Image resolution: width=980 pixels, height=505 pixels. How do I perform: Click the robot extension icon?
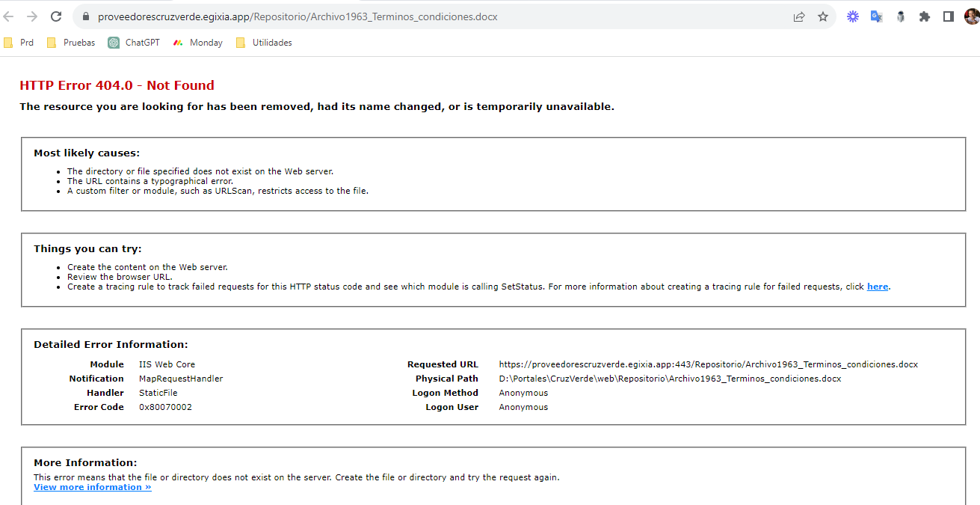coord(901,16)
